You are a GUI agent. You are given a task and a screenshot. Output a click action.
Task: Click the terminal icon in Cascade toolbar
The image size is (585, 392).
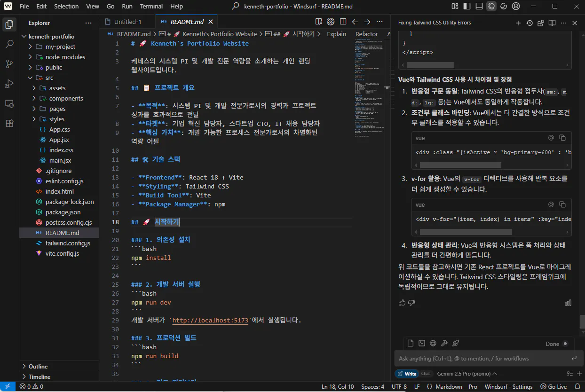coord(422,343)
